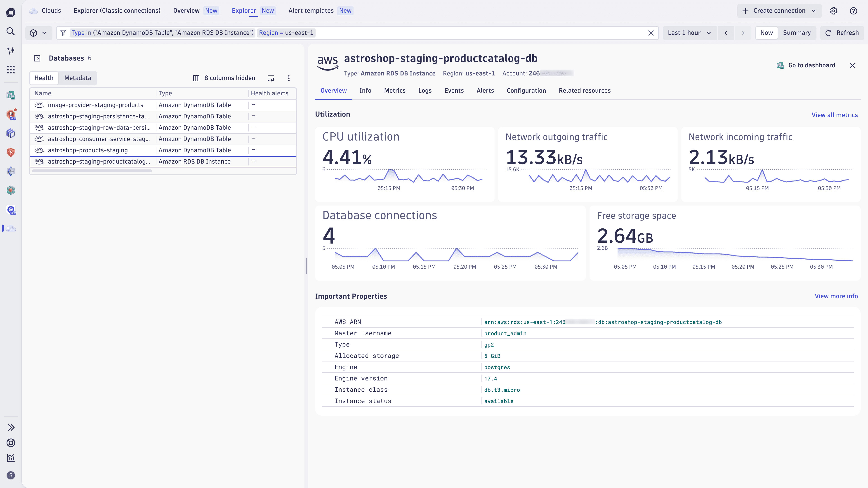
Task: Open the apps grid launcher icon
Action: click(11, 70)
